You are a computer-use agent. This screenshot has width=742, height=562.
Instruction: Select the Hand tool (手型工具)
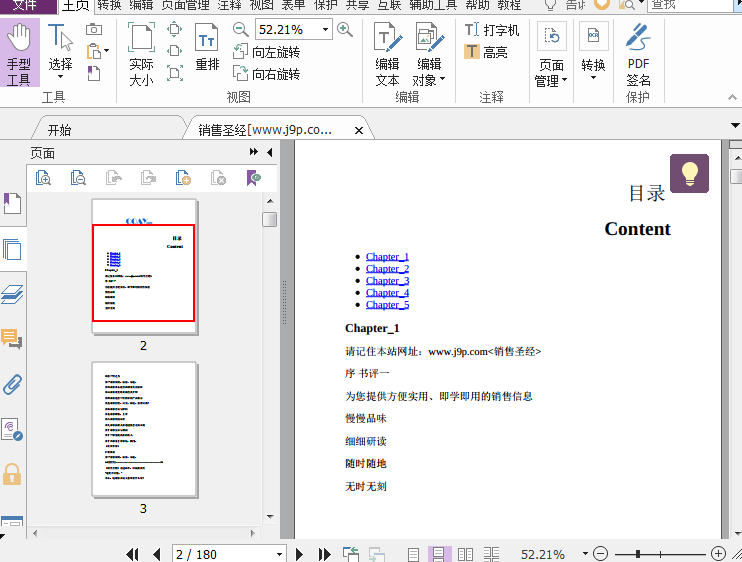pos(19,53)
